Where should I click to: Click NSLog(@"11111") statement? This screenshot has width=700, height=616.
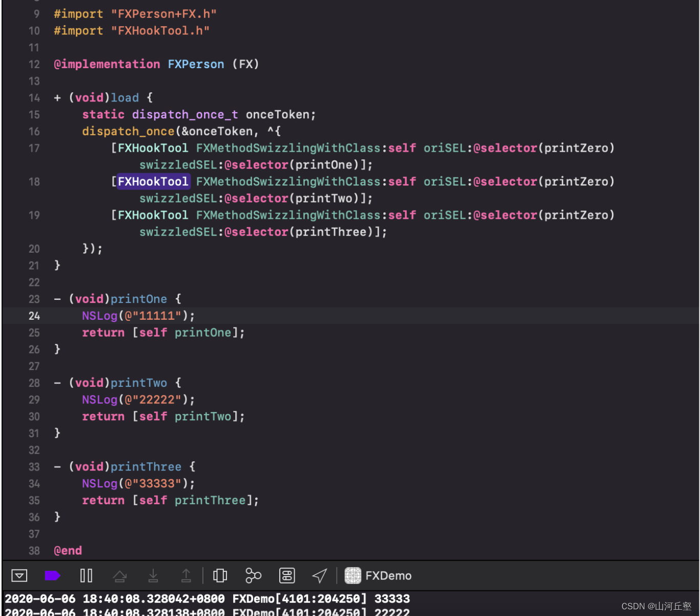(x=138, y=316)
